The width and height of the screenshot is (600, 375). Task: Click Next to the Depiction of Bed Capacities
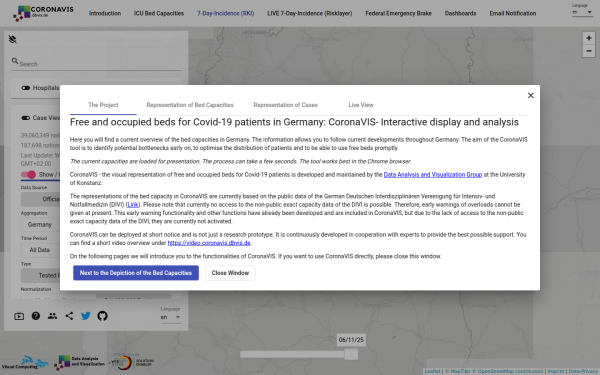click(x=136, y=273)
